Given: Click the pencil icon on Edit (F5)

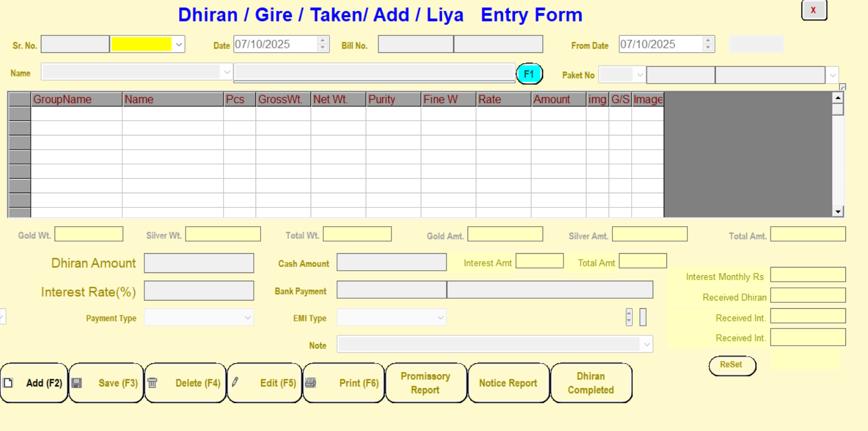Looking at the screenshot, I should [x=235, y=383].
